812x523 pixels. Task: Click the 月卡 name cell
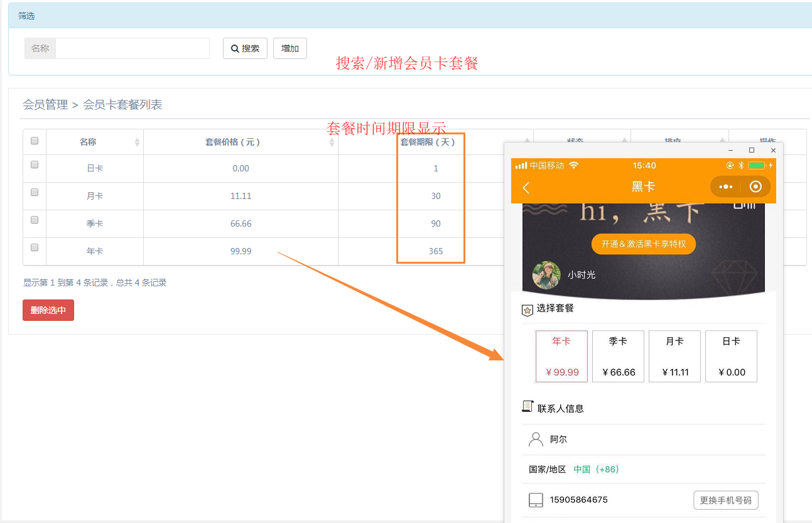pyautogui.click(x=95, y=196)
